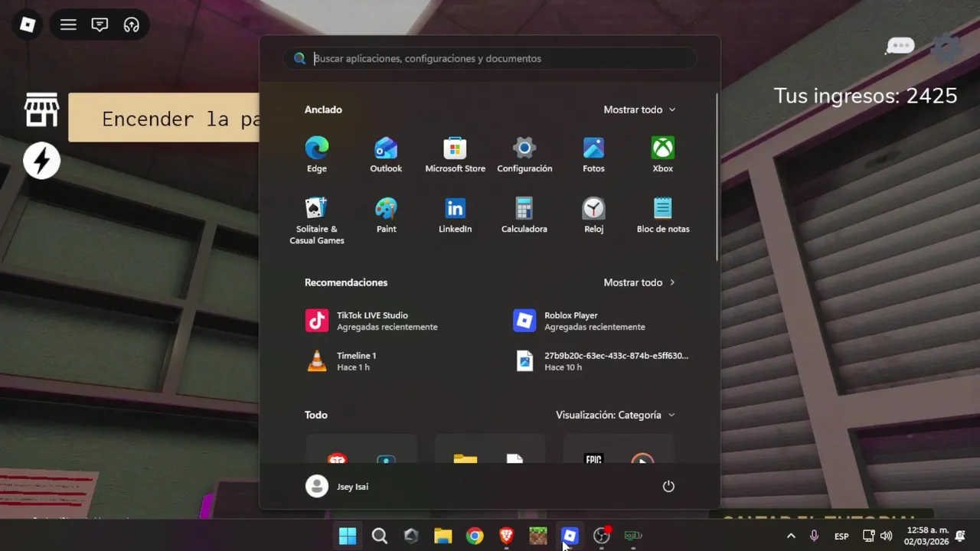The height and width of the screenshot is (551, 980).
Task: Launch the Fotos app
Action: [593, 155]
